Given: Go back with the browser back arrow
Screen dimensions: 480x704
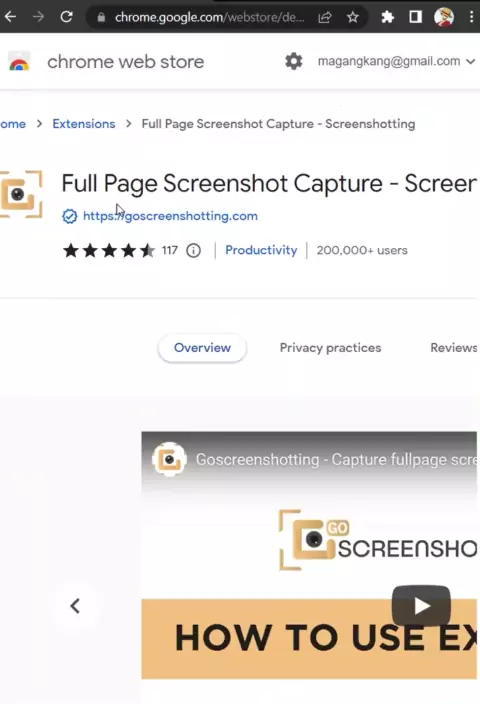Looking at the screenshot, I should pyautogui.click(x=10, y=17).
